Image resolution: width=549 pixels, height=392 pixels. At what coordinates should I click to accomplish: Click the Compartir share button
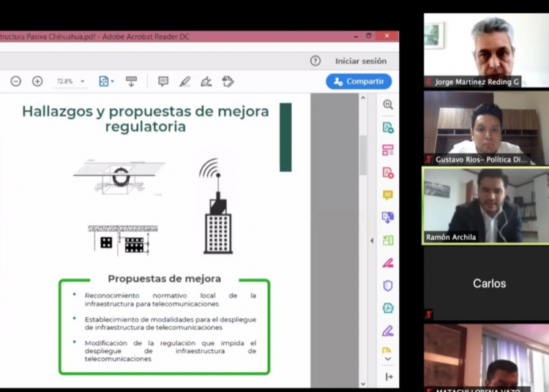[359, 81]
